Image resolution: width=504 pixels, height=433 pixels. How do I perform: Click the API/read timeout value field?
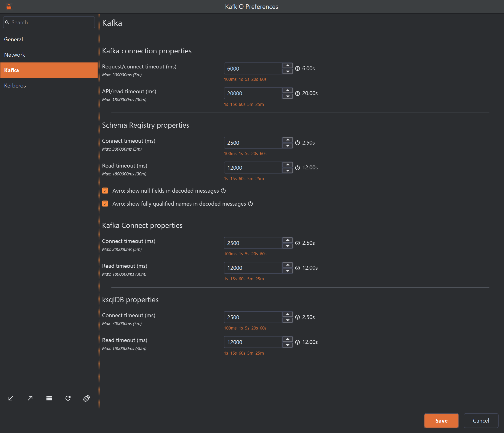click(253, 94)
